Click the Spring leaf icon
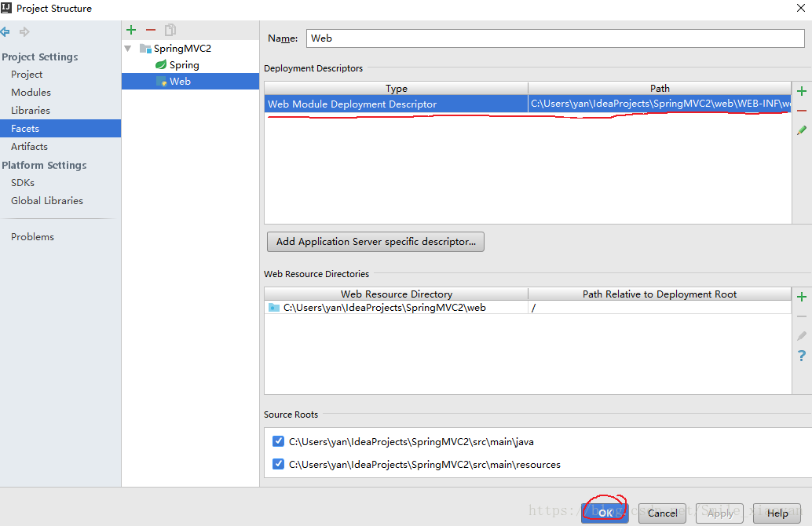The width and height of the screenshot is (812, 526). (x=161, y=64)
